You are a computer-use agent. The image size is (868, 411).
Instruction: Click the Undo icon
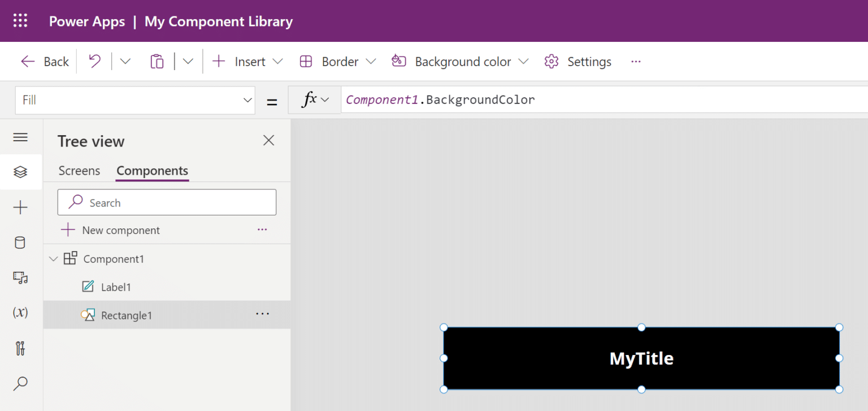click(95, 61)
